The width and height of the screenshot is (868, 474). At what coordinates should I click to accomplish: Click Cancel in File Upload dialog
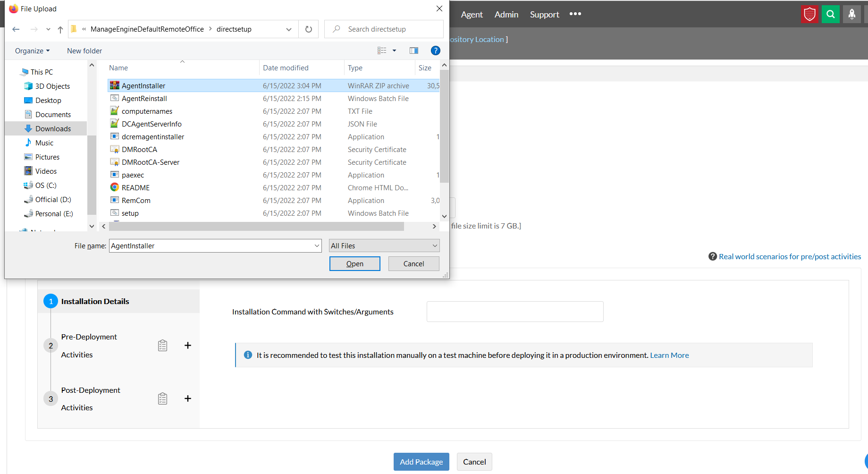[x=414, y=264]
